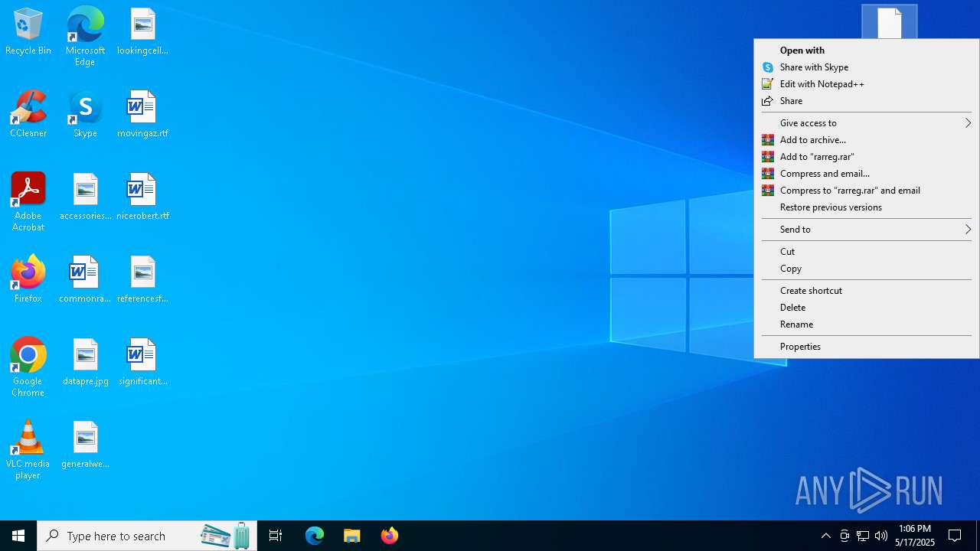The height and width of the screenshot is (551, 980).
Task: Select the commonra Word document icon
Action: [85, 280]
